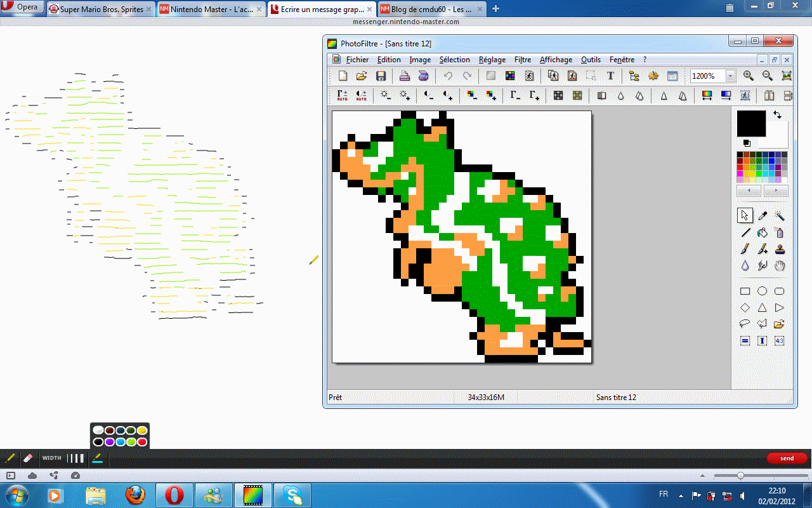
Task: Click the messenger.nintendo-master.com address field
Action: [x=406, y=22]
